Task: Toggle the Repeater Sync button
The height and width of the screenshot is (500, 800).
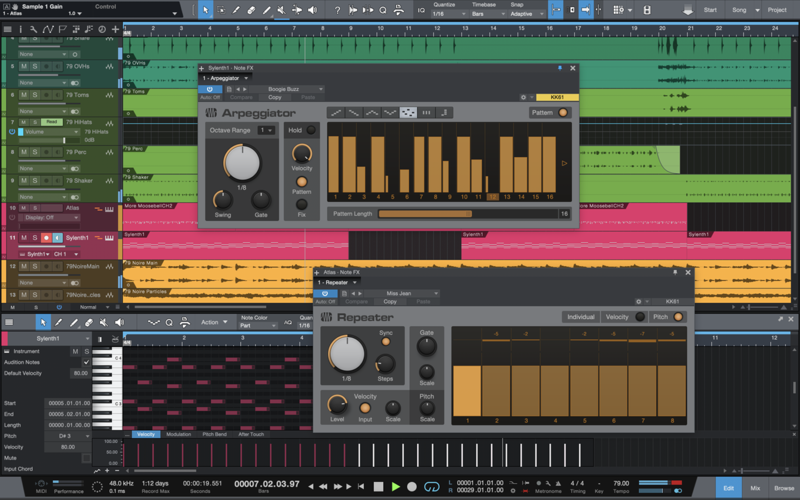Action: [x=385, y=341]
